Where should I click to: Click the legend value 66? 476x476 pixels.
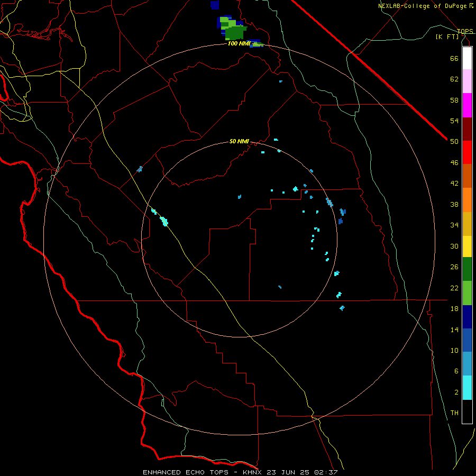[x=454, y=58]
